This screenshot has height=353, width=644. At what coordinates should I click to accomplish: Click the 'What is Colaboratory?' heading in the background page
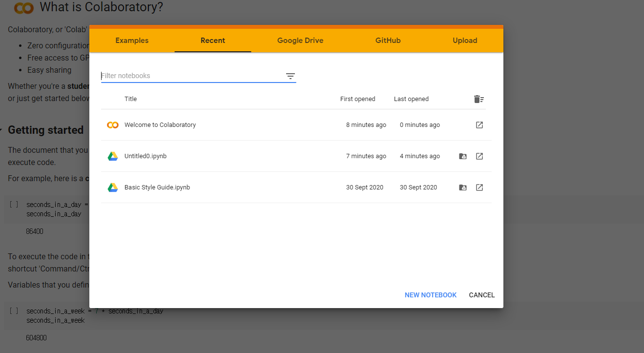(101, 7)
